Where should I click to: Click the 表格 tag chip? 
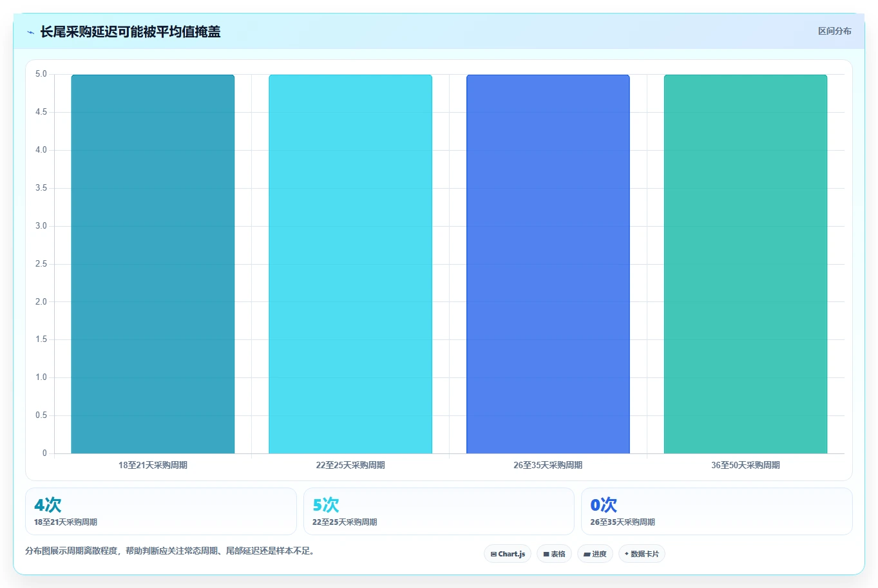554,554
